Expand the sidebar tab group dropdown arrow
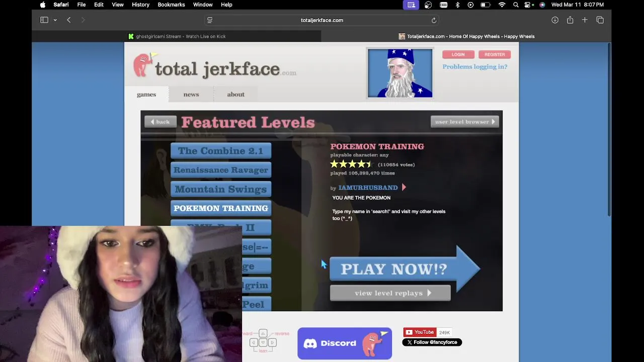This screenshot has height=362, width=644. [x=55, y=20]
